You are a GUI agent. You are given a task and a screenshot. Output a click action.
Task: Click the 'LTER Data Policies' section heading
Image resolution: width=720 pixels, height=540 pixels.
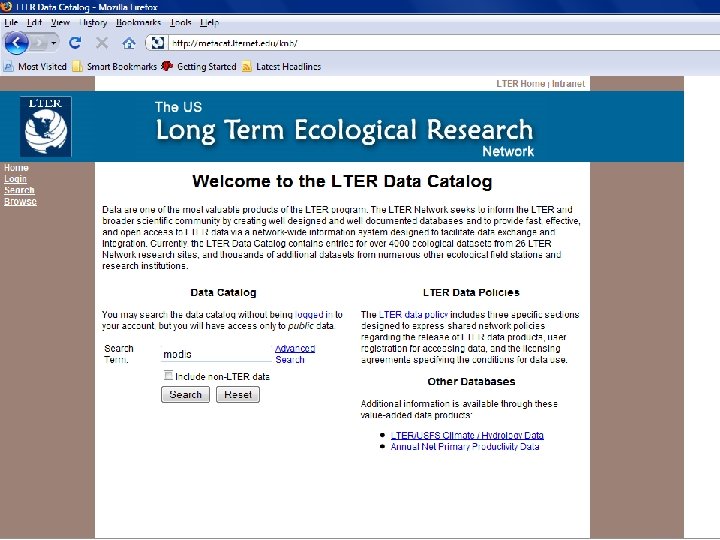[471, 292]
